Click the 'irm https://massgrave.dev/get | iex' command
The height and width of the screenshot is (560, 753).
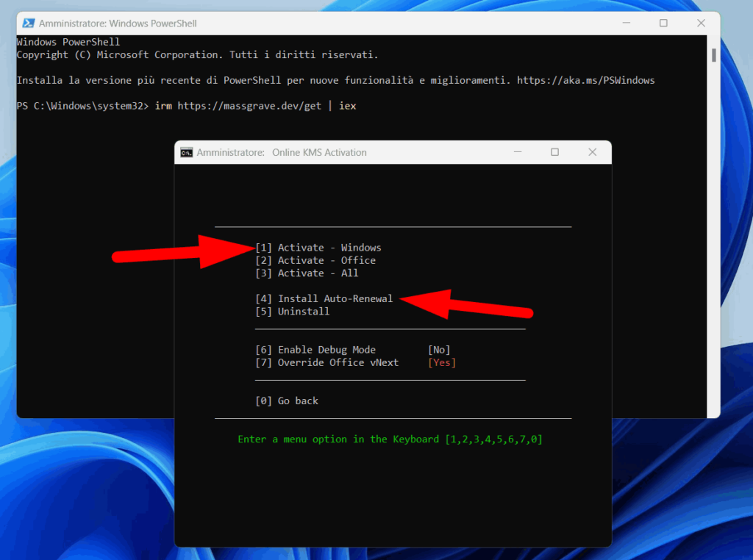[255, 106]
